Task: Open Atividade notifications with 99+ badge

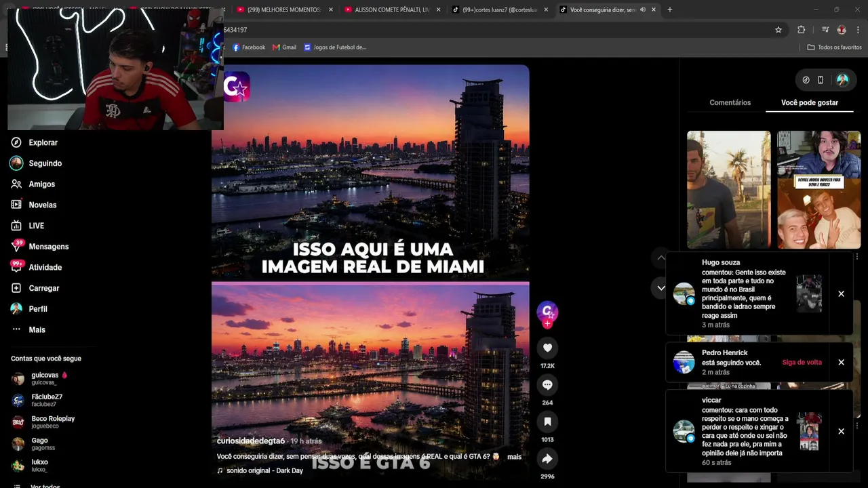Action: (16, 267)
